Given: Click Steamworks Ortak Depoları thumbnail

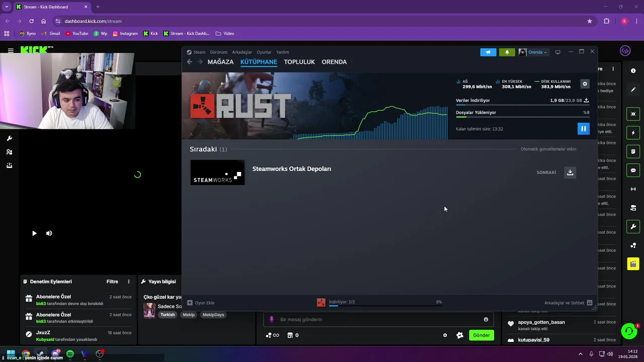Looking at the screenshot, I should click(x=217, y=172).
